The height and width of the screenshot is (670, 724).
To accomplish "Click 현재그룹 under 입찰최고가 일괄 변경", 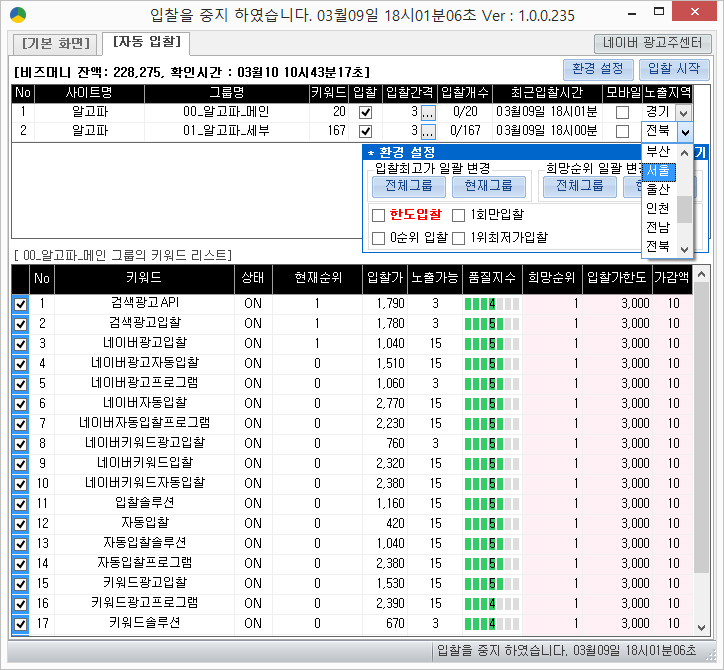I will [489, 187].
